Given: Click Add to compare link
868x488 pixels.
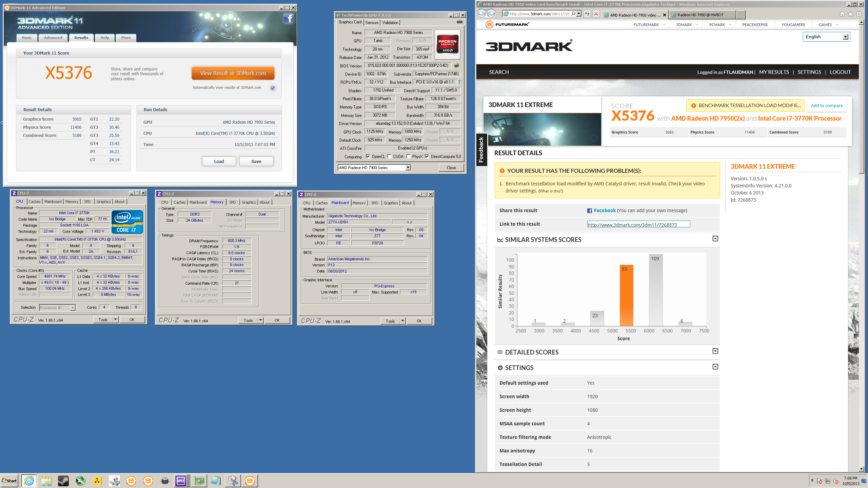Looking at the screenshot, I should point(827,105).
